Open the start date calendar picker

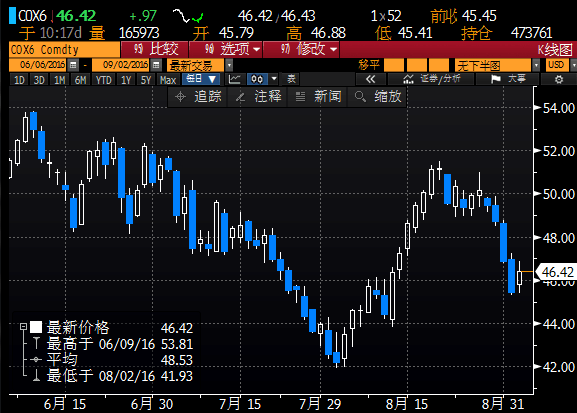point(73,65)
